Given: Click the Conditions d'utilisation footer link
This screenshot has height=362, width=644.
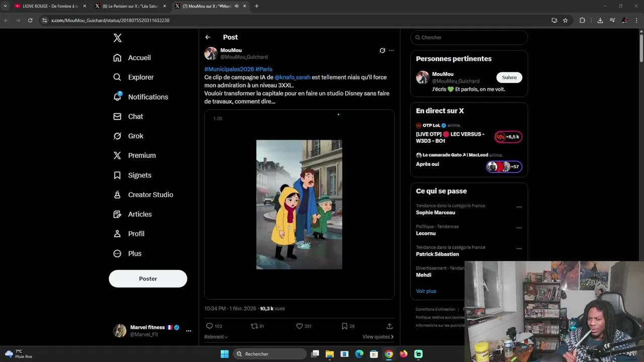Looking at the screenshot, I should [435, 309].
